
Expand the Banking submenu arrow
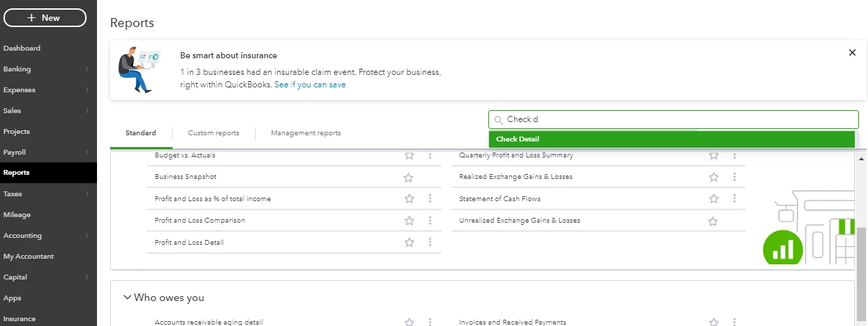[87, 69]
